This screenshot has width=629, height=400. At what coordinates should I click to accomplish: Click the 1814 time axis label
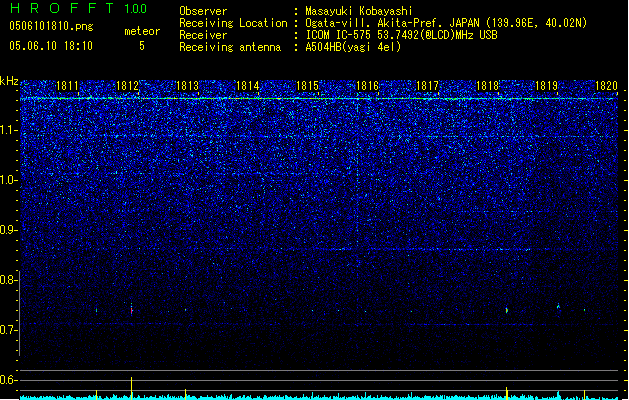point(248,86)
